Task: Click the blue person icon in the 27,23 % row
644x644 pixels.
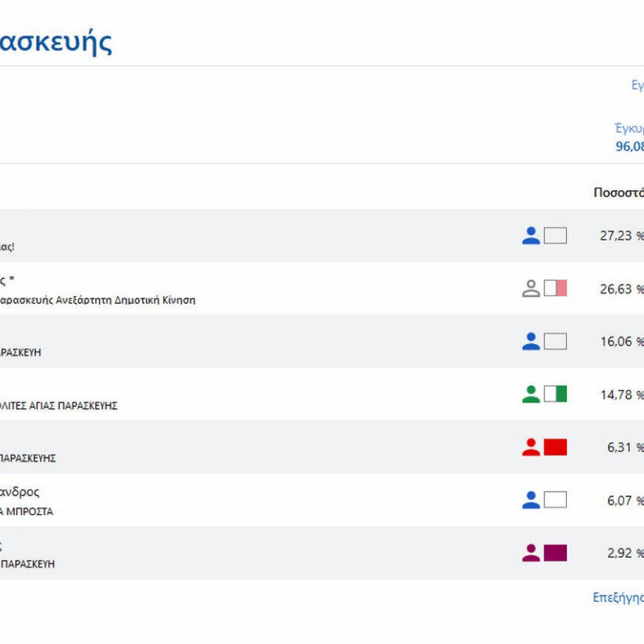Action: pyautogui.click(x=531, y=236)
